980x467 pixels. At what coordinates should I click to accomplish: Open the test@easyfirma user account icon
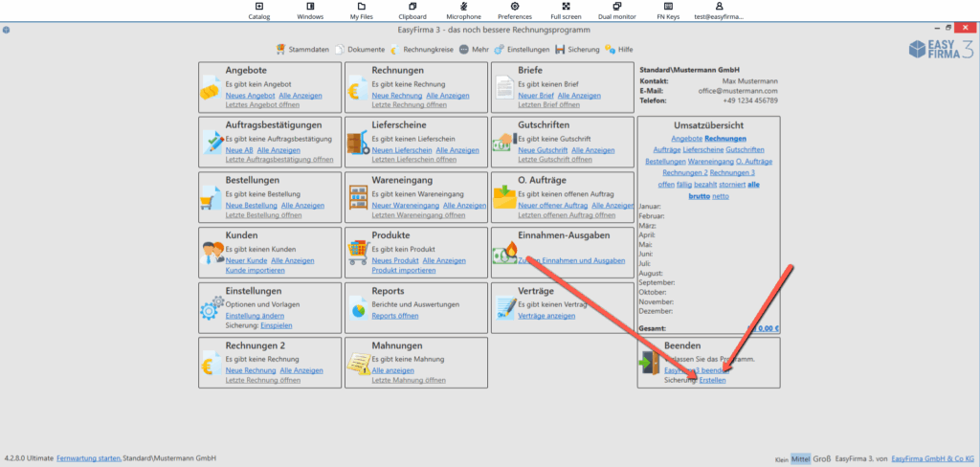(720, 7)
